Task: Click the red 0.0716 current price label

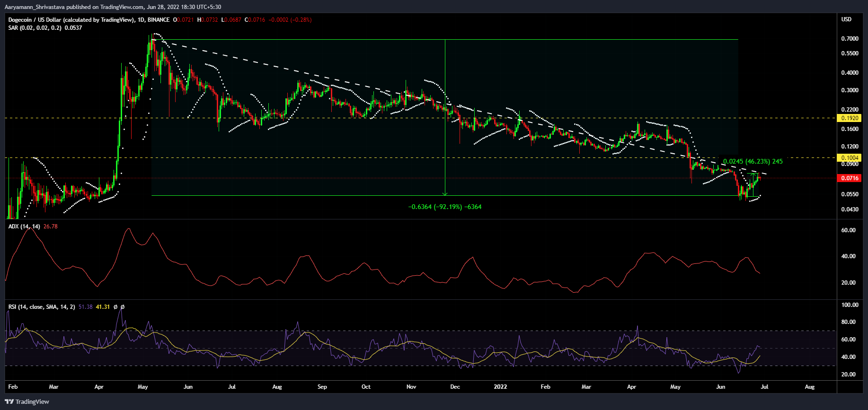Action: tap(849, 178)
